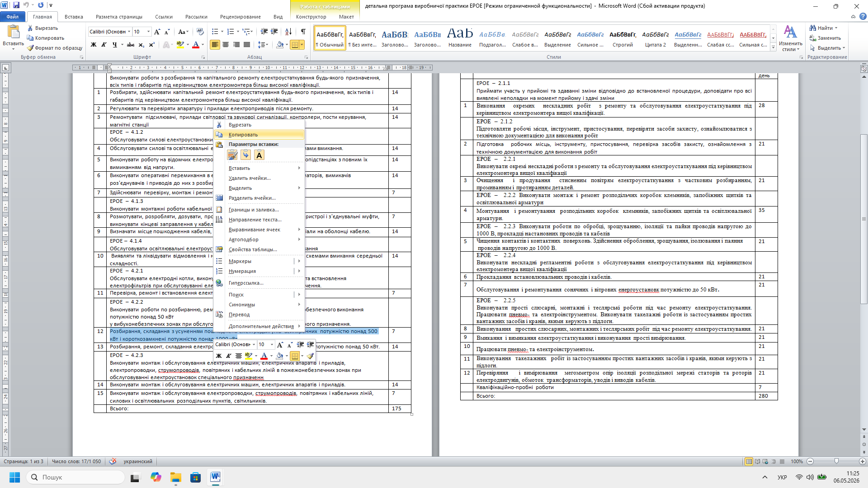Choose Копировать in the context menu
The height and width of the screenshot is (488, 868).
click(x=259, y=135)
